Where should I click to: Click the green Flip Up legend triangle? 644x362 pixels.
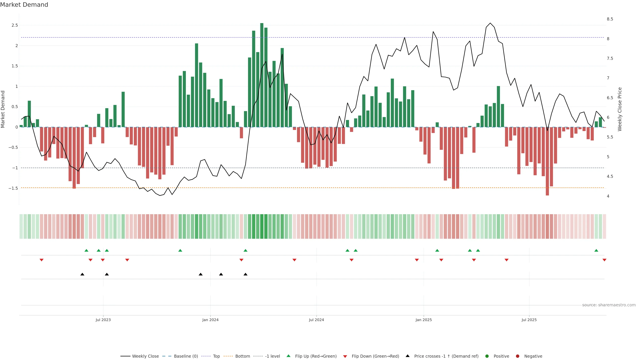(288, 356)
